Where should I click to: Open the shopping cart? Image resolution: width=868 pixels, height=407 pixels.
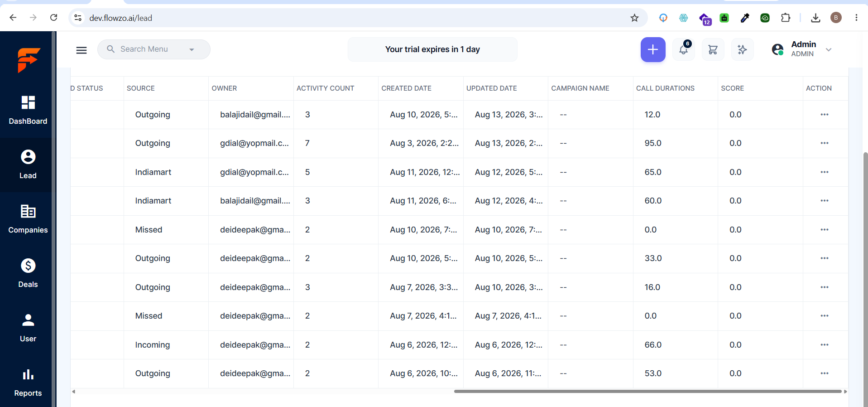(x=713, y=49)
